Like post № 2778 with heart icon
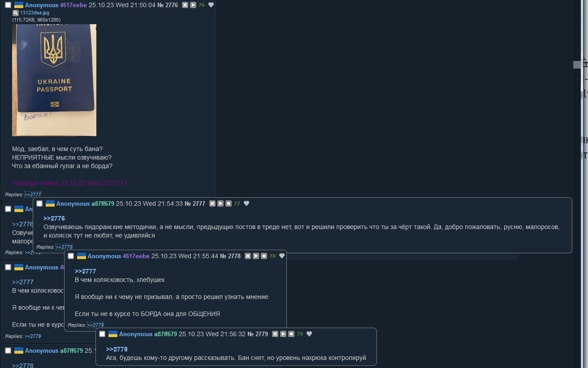This screenshot has height=368, width=588. [282, 256]
